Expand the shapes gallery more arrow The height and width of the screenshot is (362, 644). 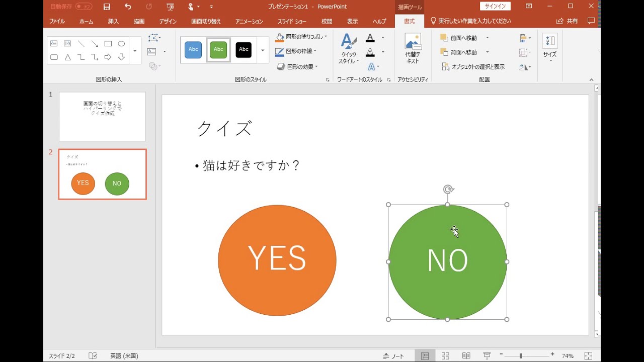(x=135, y=50)
